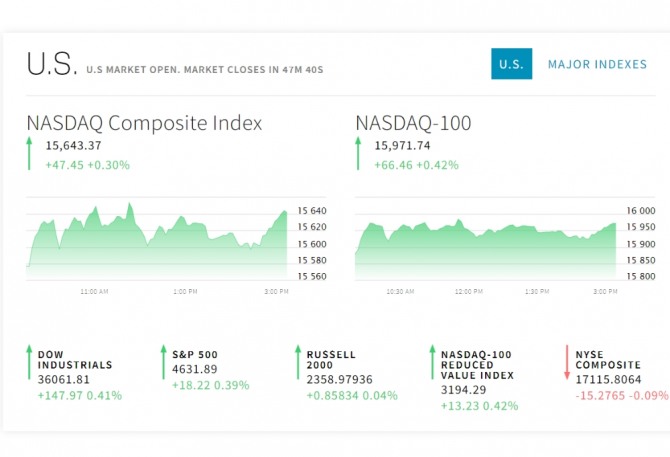Click the Russell 2000 green up arrow
Image resolution: width=670 pixels, height=457 pixels.
[x=298, y=362]
